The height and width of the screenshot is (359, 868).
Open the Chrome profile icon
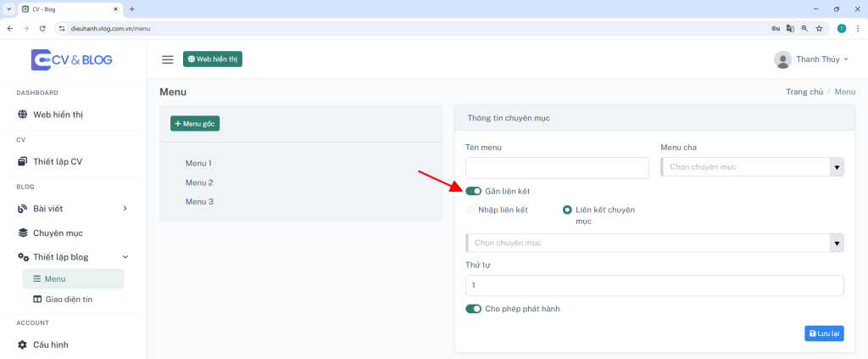842,28
